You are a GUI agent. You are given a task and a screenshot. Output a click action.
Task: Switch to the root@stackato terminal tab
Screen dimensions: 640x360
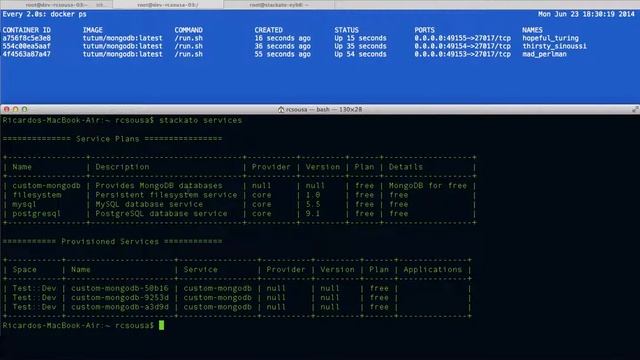pos(279,5)
